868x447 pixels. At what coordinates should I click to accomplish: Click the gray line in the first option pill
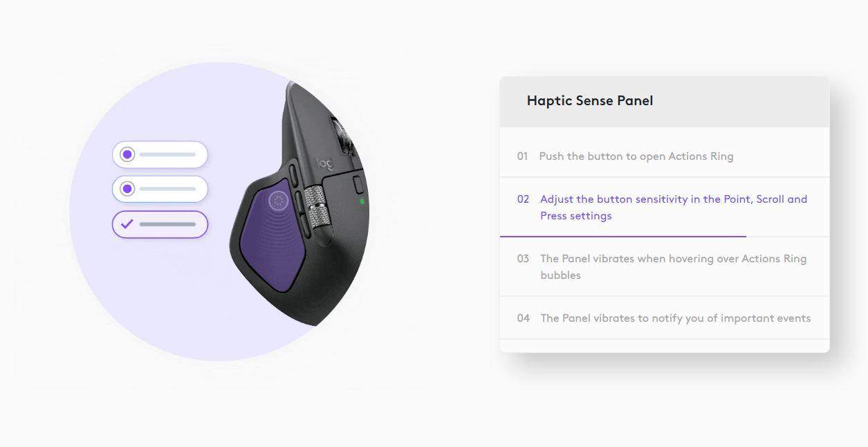[x=167, y=155]
